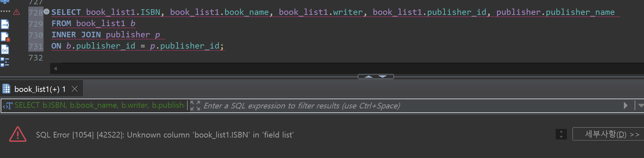
Task: Click p.publisher_id on the ON line
Action: [185, 46]
